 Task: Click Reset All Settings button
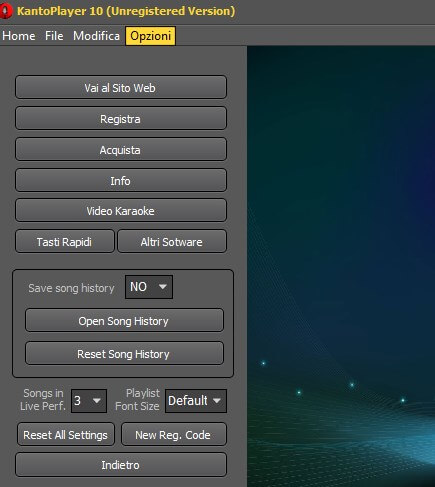pyautogui.click(x=66, y=434)
